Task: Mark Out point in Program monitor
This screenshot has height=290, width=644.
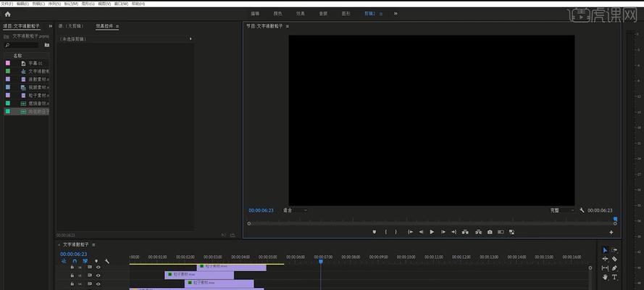Action: [396, 232]
